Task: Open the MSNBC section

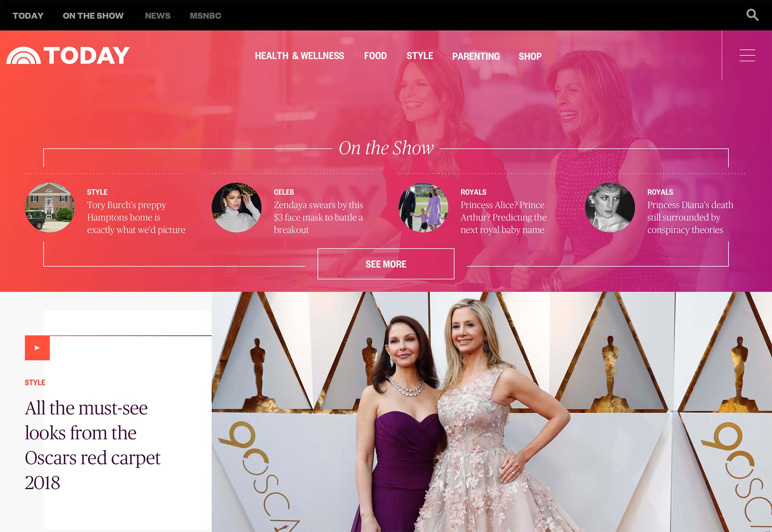Action: point(205,15)
